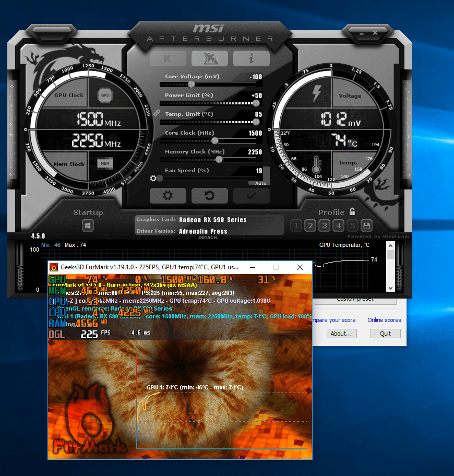Viewport: 454px width, 476px height.
Task: Minimize the Afterburner window
Action: click(362, 33)
